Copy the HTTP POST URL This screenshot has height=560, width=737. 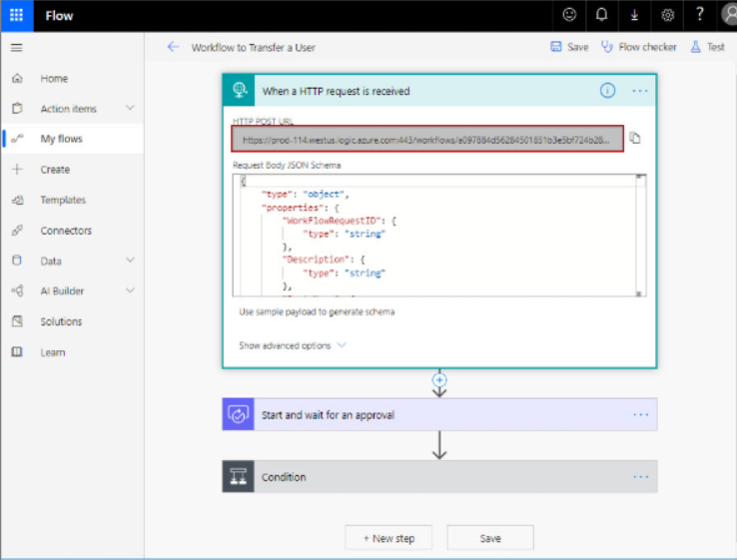click(x=635, y=138)
